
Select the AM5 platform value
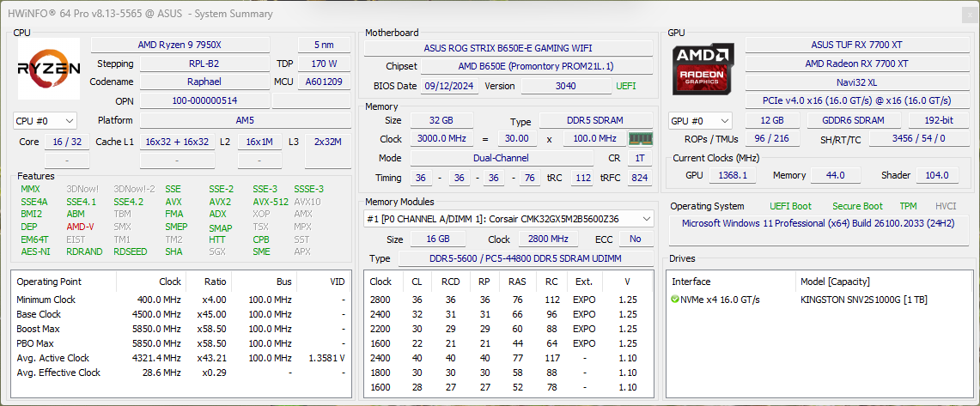[x=245, y=120]
